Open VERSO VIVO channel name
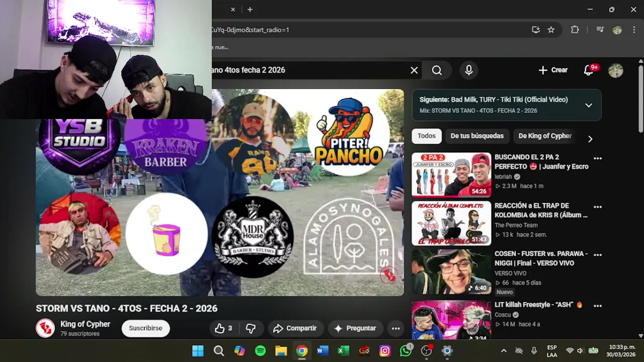This screenshot has height=362, width=644. 510,274
